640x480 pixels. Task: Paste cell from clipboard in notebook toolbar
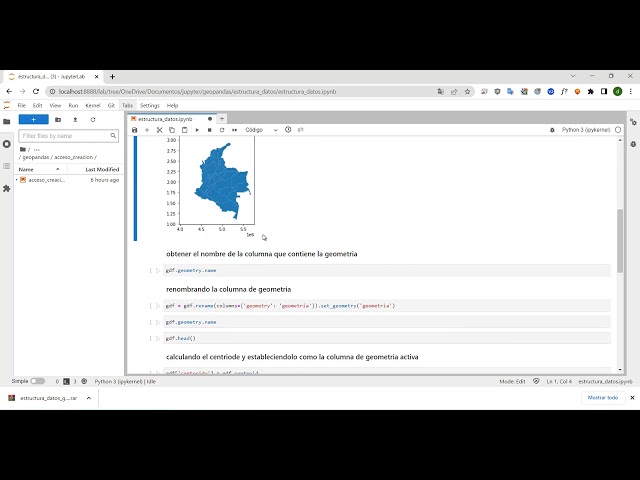tap(184, 130)
